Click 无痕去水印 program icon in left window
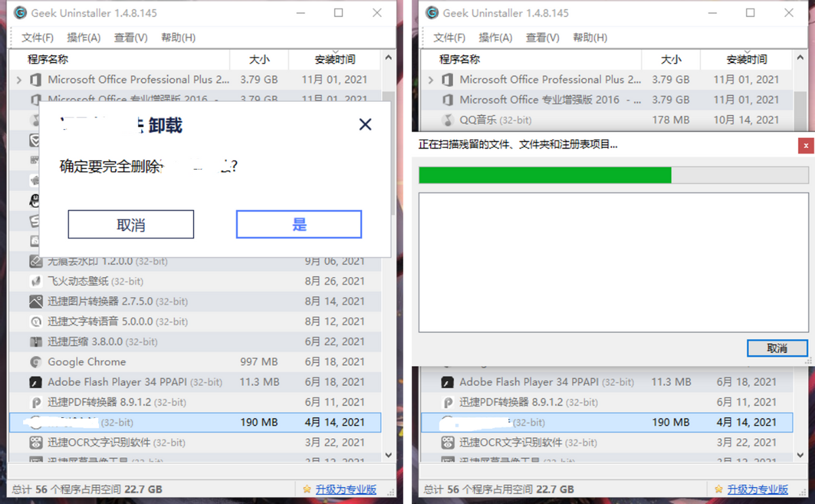Image resolution: width=815 pixels, height=504 pixels. 36,262
